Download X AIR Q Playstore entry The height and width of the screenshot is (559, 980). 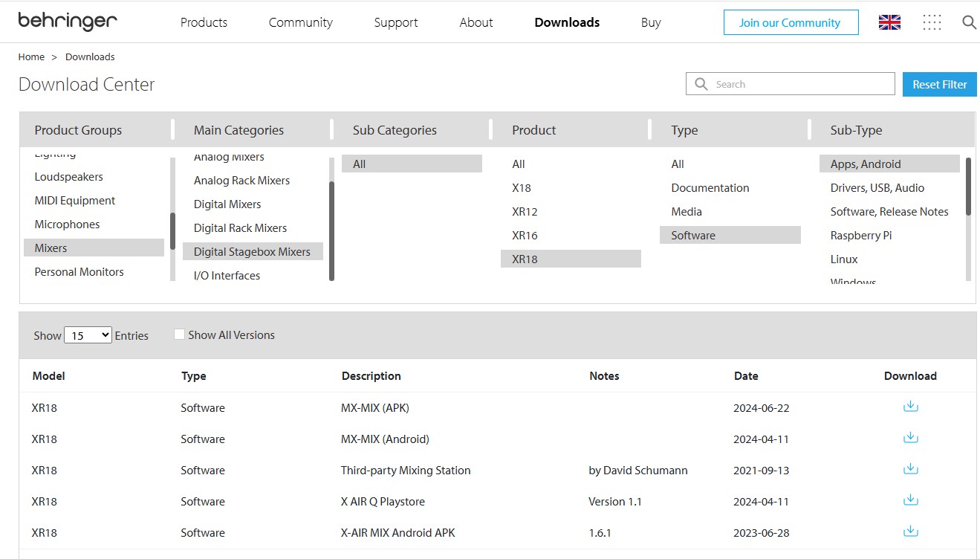[910, 500]
